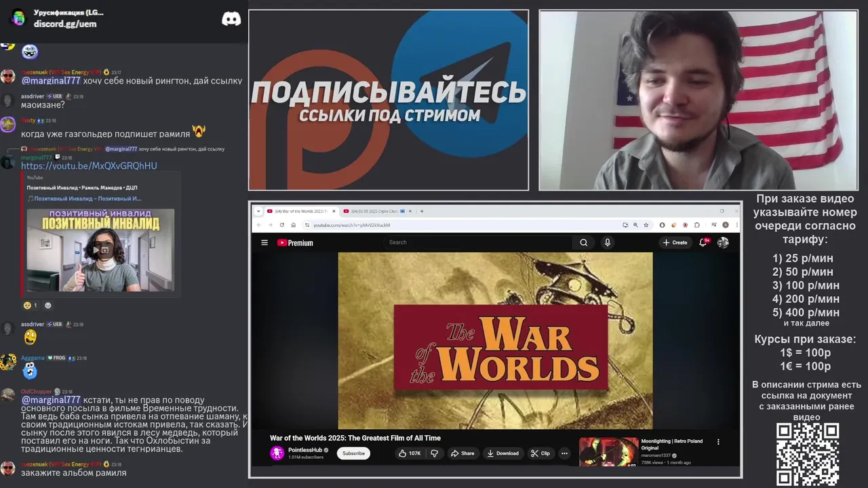This screenshot has height=488, width=868.
Task: Open the browser extensions puzzle icon
Action: [x=696, y=225]
